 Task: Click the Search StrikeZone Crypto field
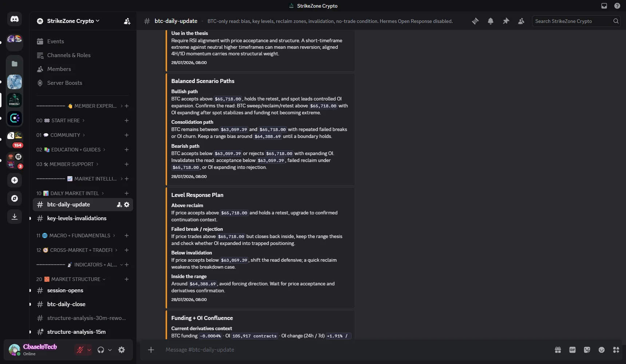tap(576, 21)
